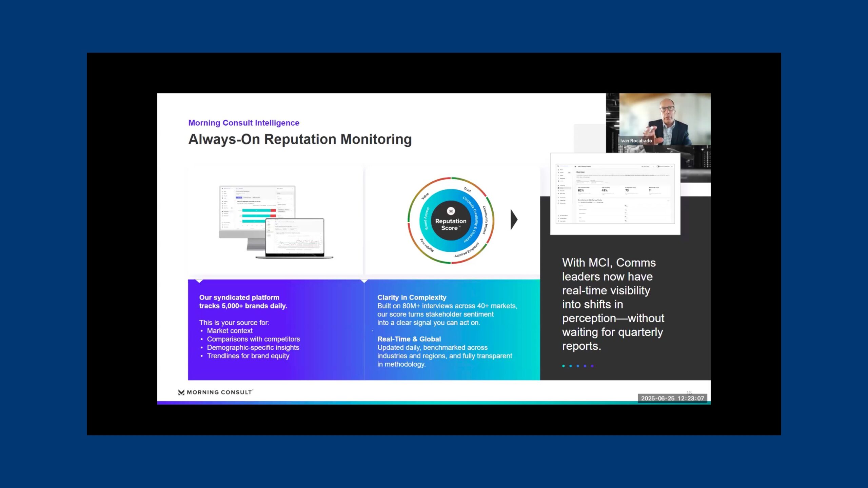Viewport: 868px width, 488px height.
Task: Select the 'Favorability' label on the wheel
Action: (427, 245)
